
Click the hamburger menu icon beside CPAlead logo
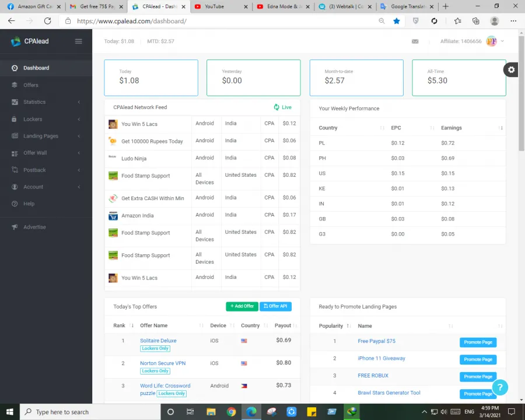[x=79, y=41]
